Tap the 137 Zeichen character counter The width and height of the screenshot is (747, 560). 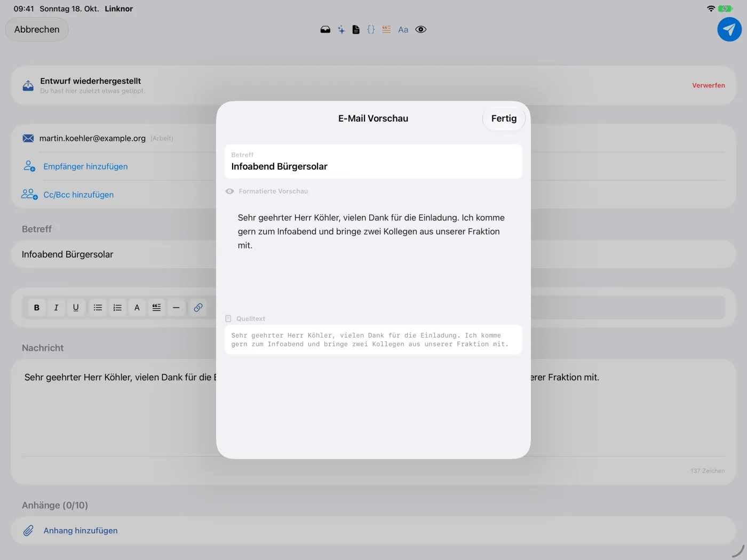(708, 471)
